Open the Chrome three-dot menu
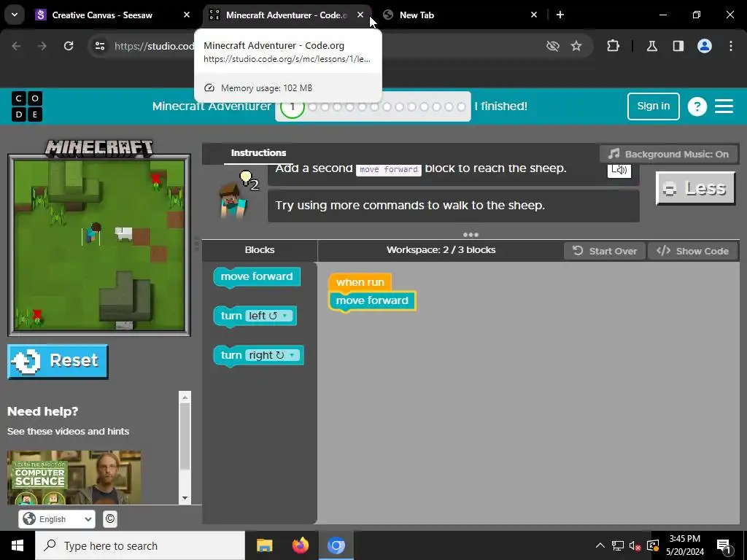Screen dimensions: 747x560 pos(731,46)
